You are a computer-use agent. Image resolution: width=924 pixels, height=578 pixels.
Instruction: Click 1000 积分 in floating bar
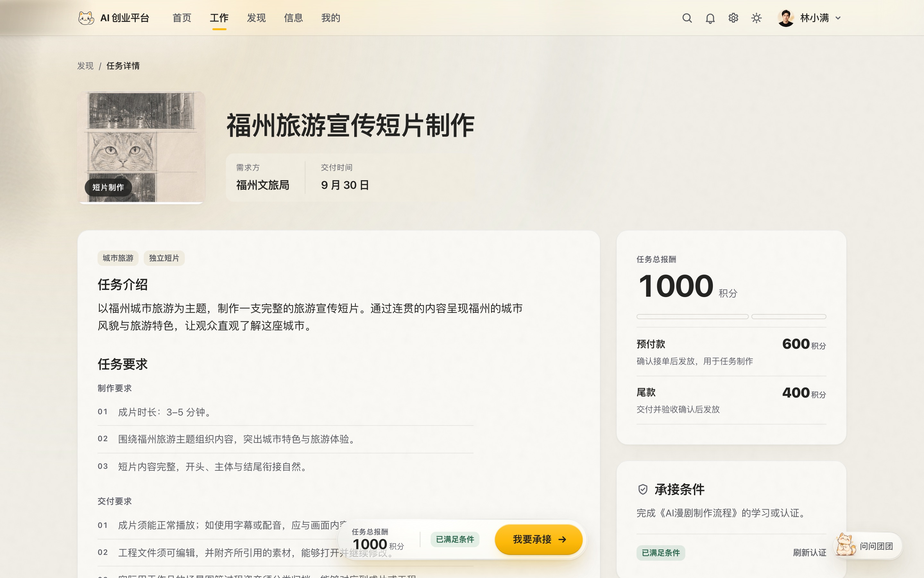click(378, 544)
